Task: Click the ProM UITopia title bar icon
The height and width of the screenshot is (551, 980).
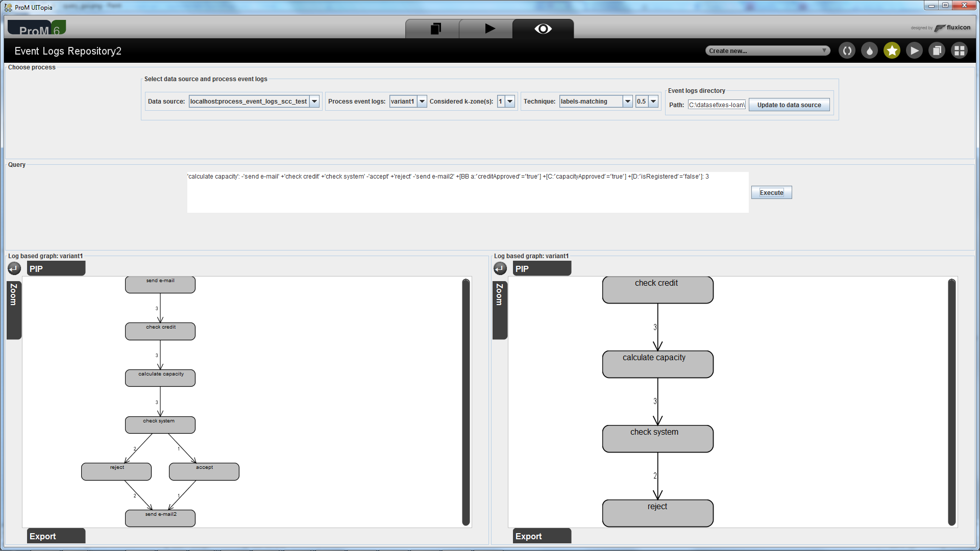Action: coord(8,7)
